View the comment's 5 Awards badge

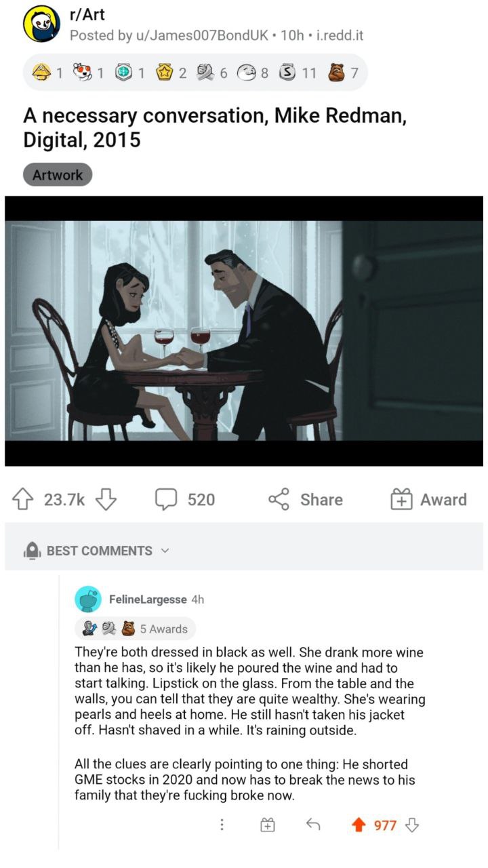pos(136,629)
